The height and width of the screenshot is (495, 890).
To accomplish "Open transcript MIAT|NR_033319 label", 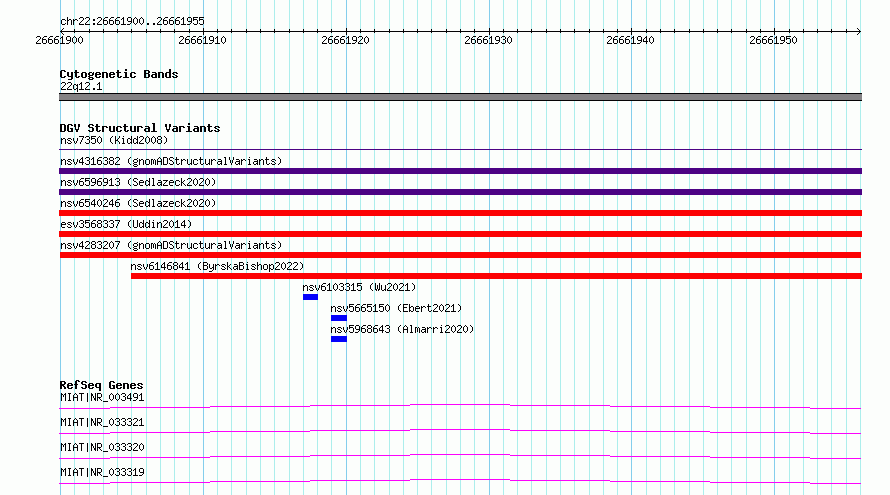I will click(x=102, y=472).
